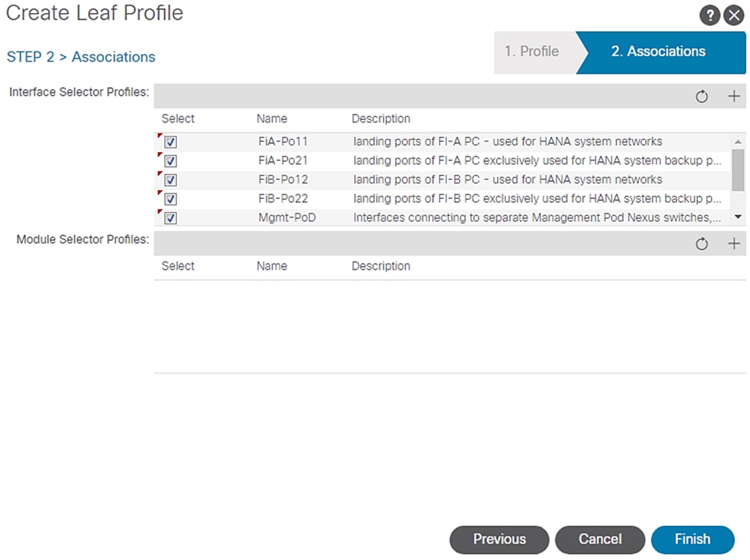Go to the 1. Profile step
Screen dimensions: 750x560
click(532, 52)
